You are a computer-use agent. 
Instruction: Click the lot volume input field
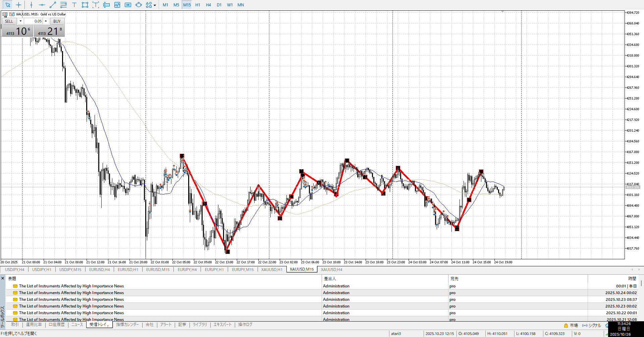click(34, 21)
